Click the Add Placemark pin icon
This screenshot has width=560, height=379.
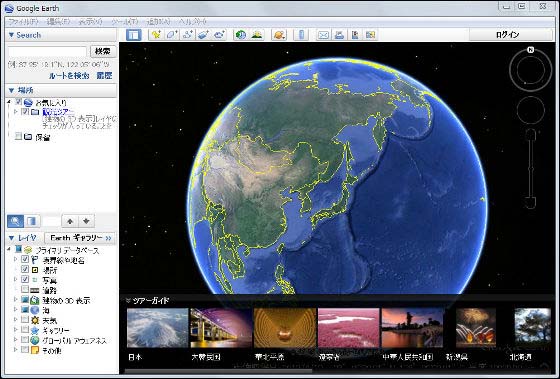pos(156,35)
